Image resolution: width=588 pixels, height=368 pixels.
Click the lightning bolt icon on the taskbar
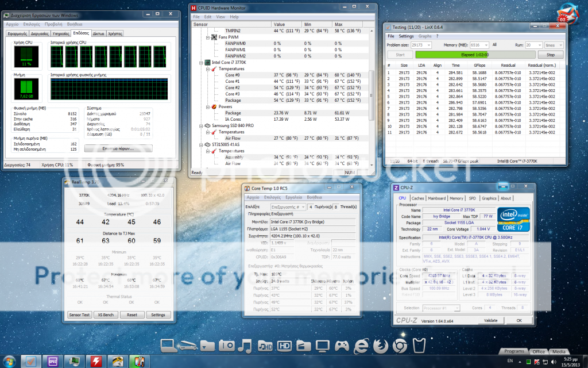(96, 362)
